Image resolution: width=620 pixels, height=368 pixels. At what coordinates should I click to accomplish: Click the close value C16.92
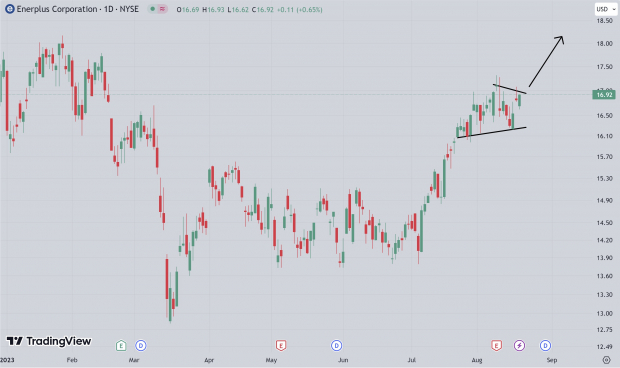(263, 9)
